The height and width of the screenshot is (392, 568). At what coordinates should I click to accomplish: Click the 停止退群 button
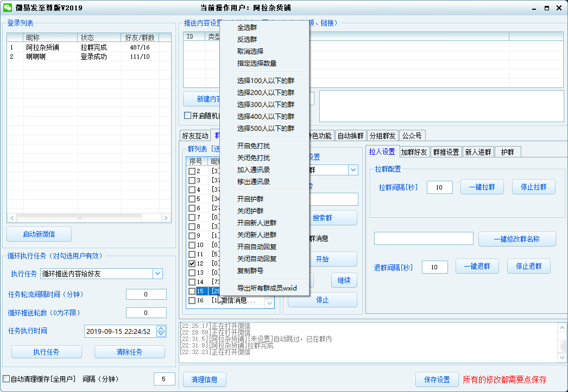click(x=529, y=266)
